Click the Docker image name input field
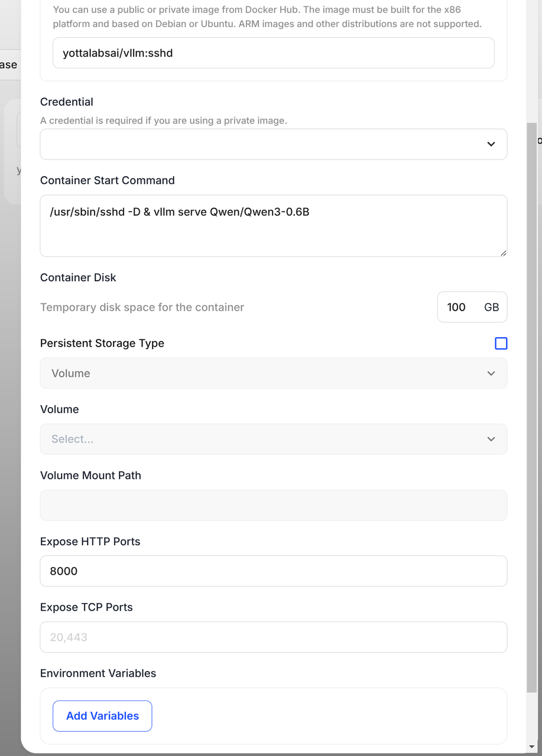 click(273, 53)
